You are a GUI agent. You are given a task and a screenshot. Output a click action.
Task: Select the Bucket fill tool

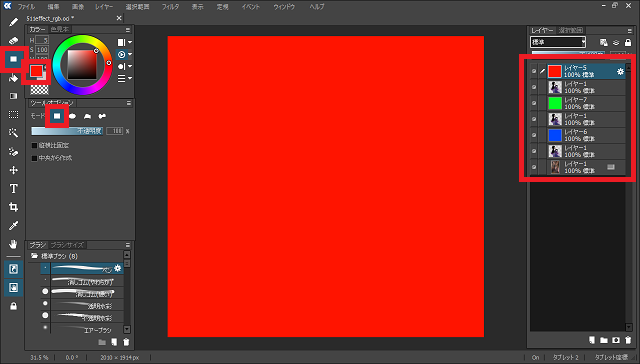pyautogui.click(x=13, y=78)
